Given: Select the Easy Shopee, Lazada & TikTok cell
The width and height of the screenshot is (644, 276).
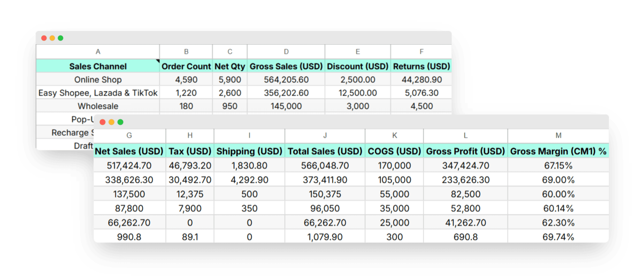Looking at the screenshot, I should pyautogui.click(x=98, y=93).
